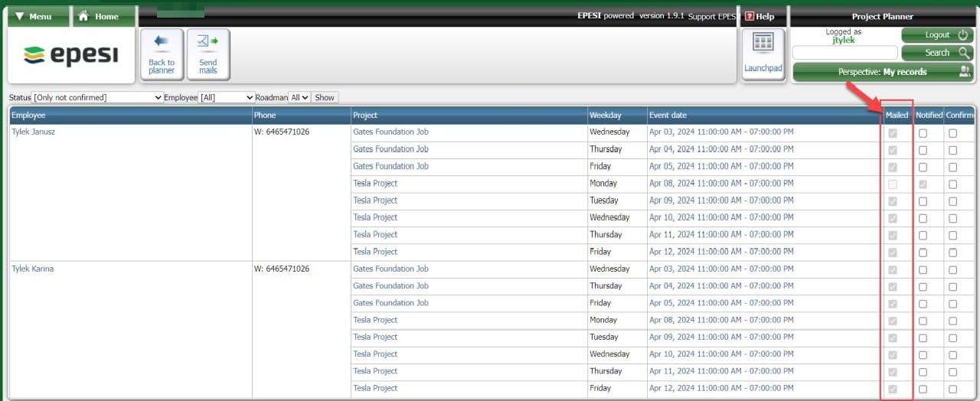Screen dimensions: 980x401
Task: Click the Help question mark icon
Action: [750, 16]
